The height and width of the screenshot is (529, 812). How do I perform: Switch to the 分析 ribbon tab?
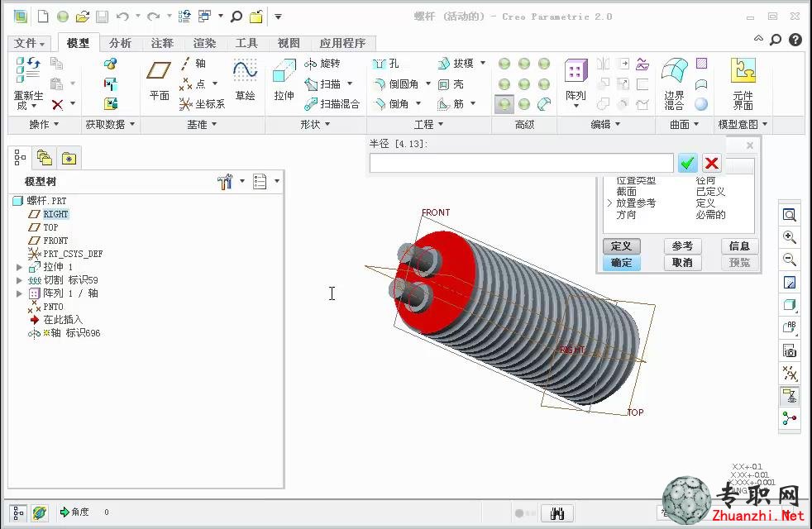tap(120, 43)
